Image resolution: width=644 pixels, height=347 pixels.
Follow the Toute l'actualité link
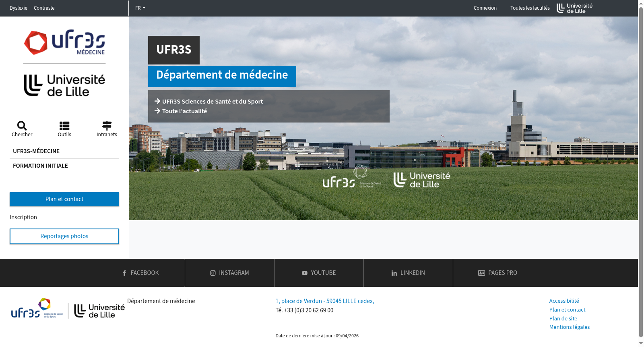181,111
